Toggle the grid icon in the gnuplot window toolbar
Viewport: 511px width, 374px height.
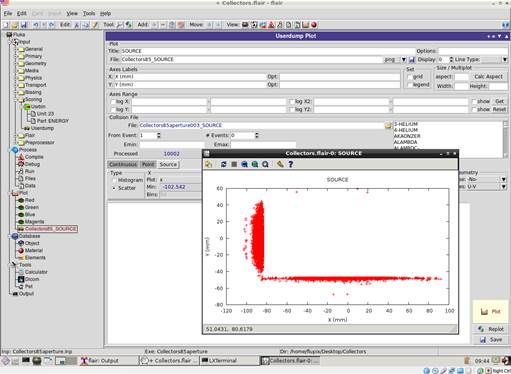point(234,164)
